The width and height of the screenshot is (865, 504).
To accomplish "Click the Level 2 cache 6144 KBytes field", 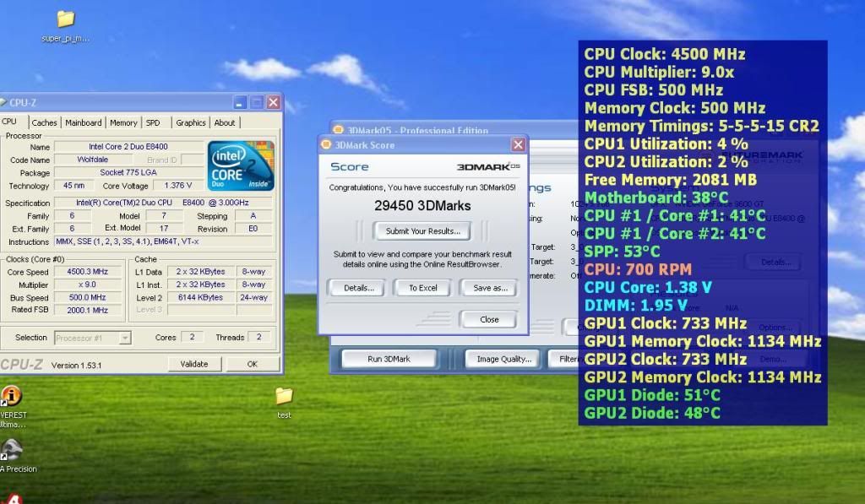I will point(200,297).
